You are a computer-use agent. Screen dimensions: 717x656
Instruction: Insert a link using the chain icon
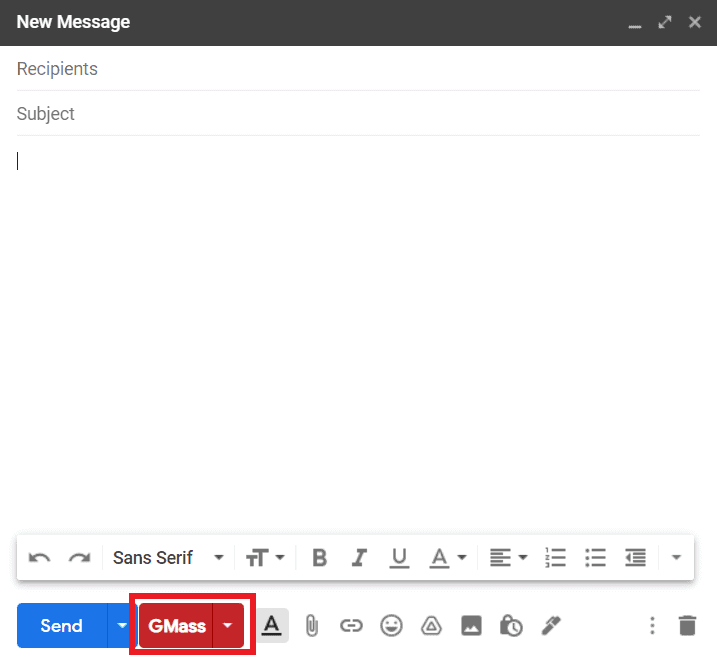(x=350, y=626)
